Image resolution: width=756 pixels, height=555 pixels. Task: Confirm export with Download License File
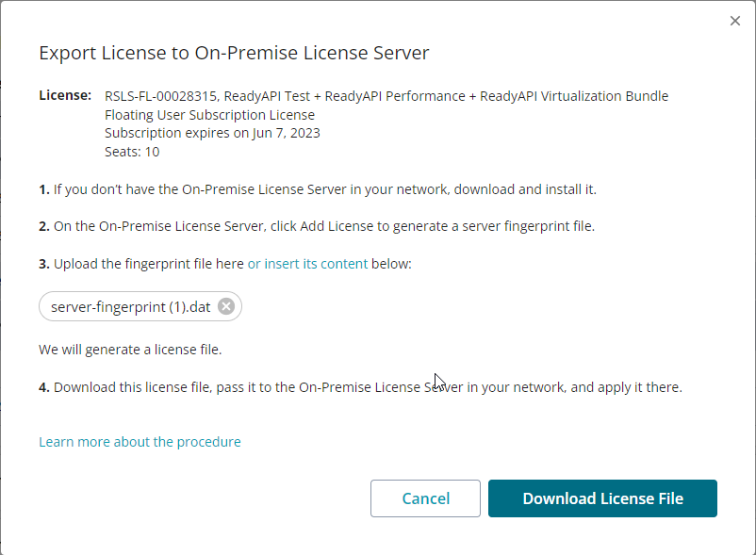tap(602, 498)
